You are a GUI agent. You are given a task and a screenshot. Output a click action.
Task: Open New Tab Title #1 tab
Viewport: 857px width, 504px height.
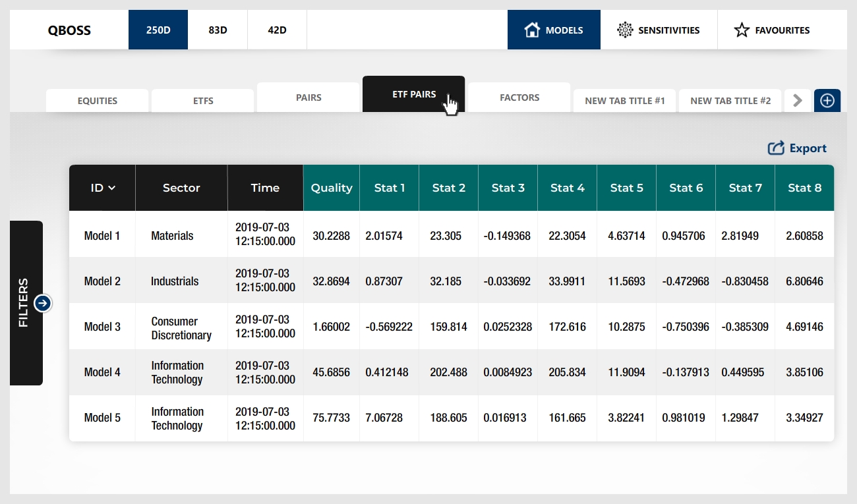coord(625,101)
